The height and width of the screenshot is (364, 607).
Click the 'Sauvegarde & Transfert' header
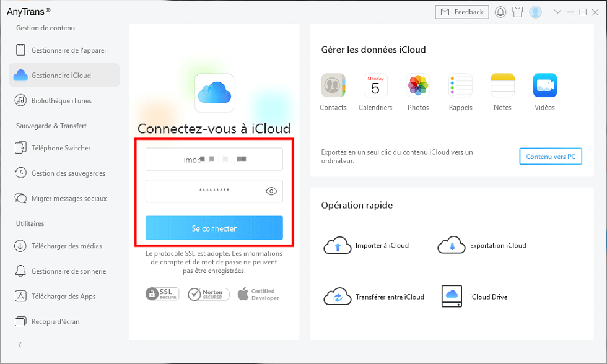coord(51,126)
